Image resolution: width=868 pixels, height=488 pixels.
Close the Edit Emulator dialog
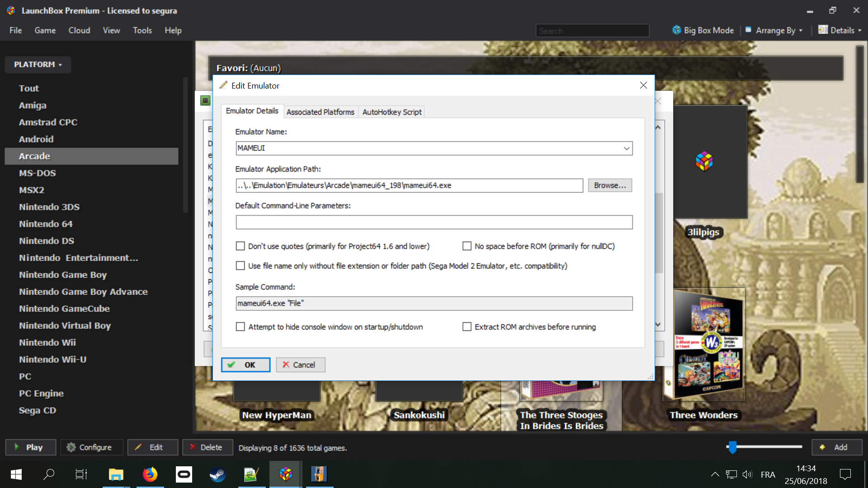[x=643, y=85]
